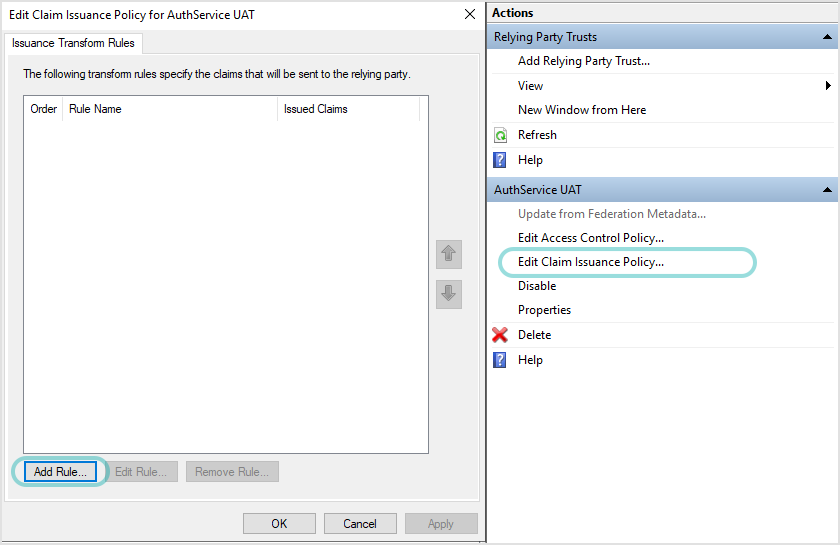The width and height of the screenshot is (840, 545).
Task: Click the Help question icon under Relying Party Trusts
Action: 500,160
